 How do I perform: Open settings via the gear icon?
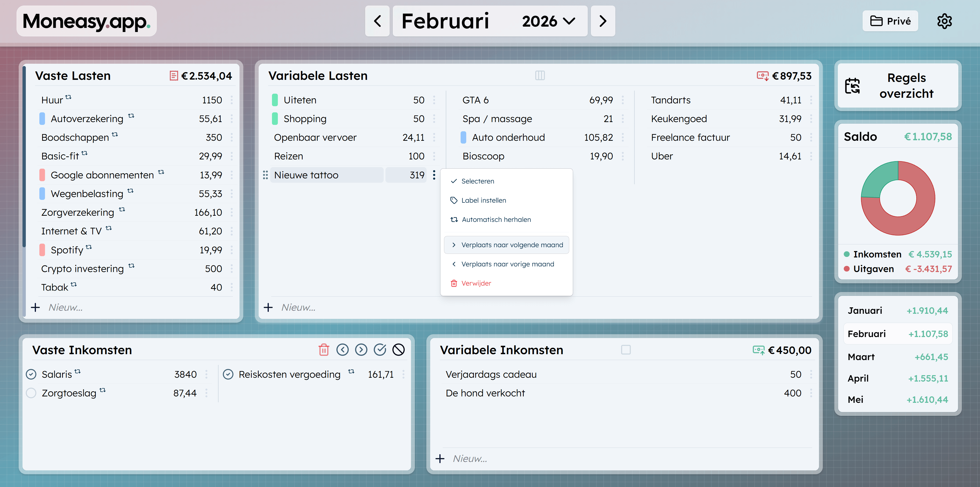[944, 21]
